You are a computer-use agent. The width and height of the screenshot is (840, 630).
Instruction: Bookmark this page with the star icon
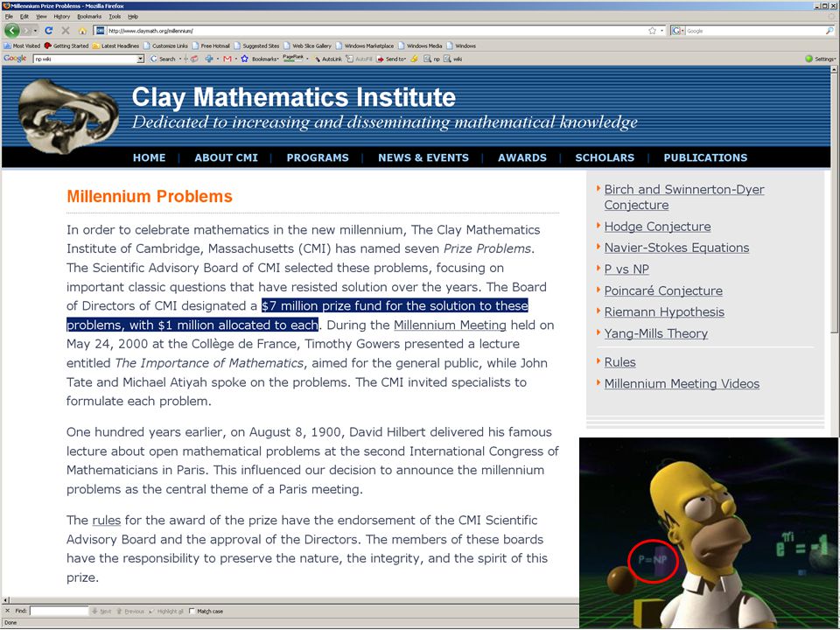pos(652,31)
